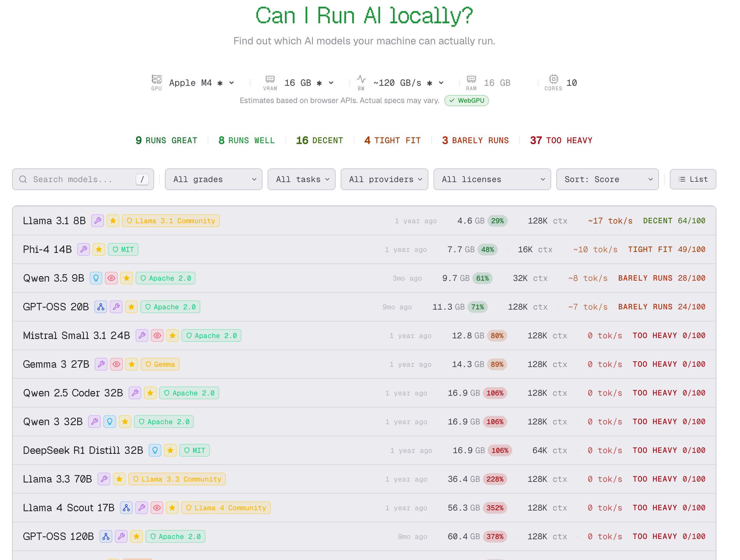740x560 pixels.
Task: Click the BW bandwidth pulse icon
Action: pyautogui.click(x=361, y=79)
